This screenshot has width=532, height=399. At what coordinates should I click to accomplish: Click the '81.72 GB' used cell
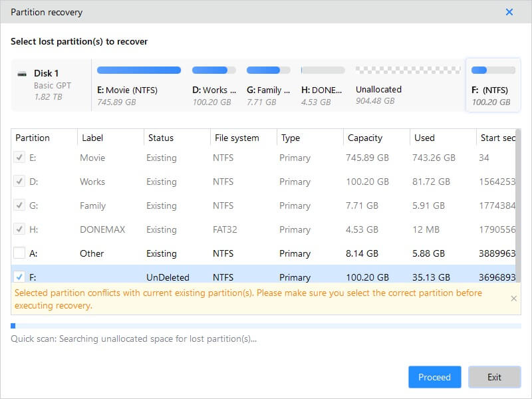point(431,182)
